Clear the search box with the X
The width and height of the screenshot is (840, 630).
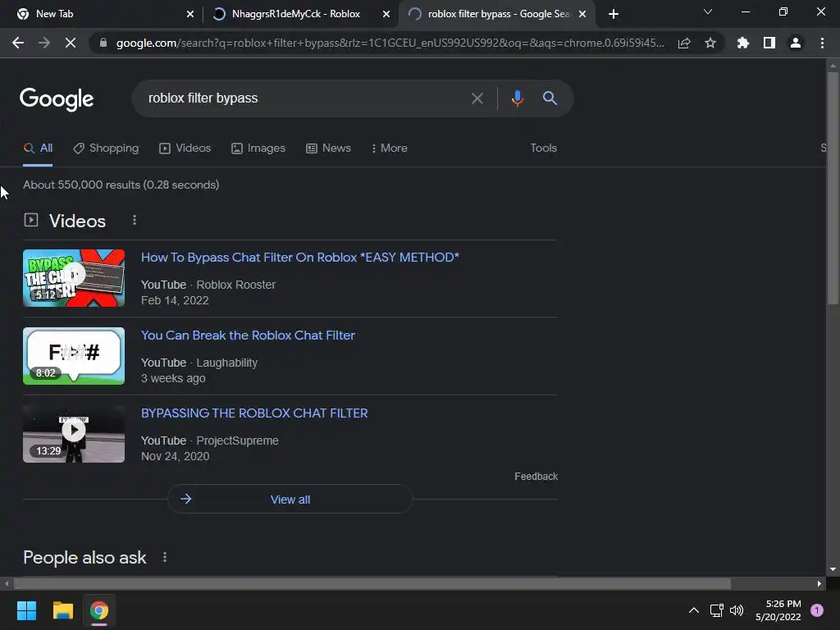point(477,98)
